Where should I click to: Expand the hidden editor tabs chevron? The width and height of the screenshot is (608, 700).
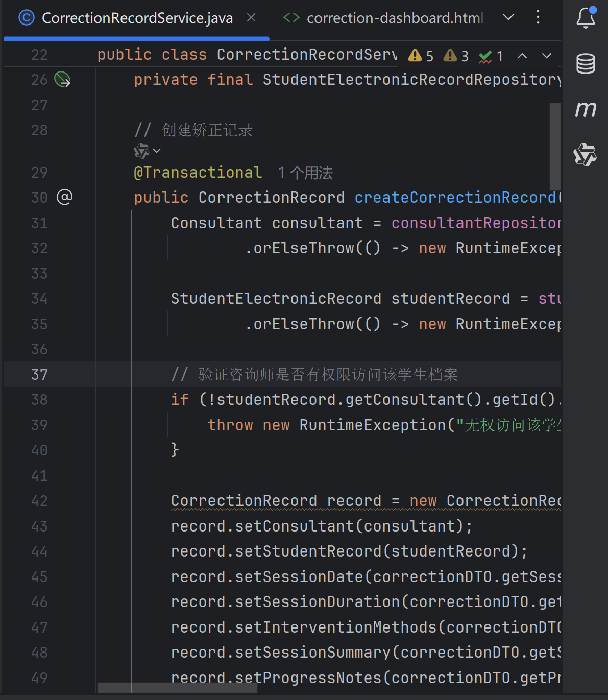[x=508, y=17]
